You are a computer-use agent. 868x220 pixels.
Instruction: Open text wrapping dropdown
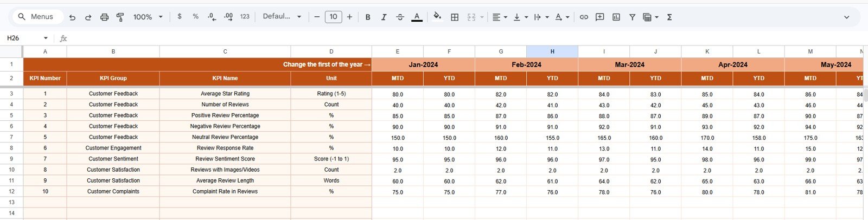click(x=541, y=17)
